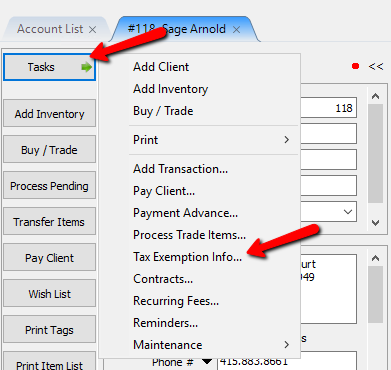Click the green arrow on Tasks button

[86, 67]
